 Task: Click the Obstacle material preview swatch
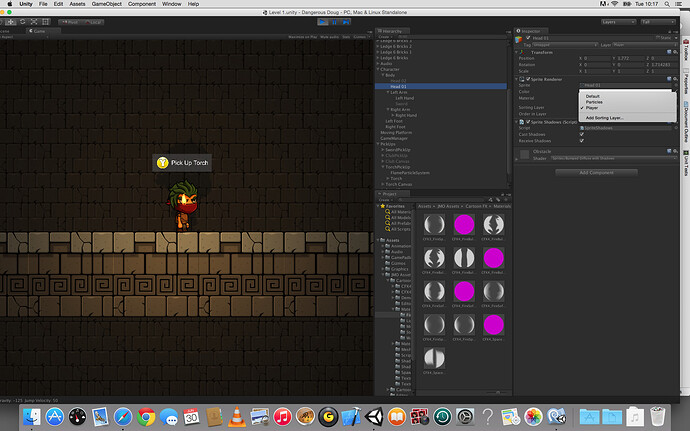[525, 155]
